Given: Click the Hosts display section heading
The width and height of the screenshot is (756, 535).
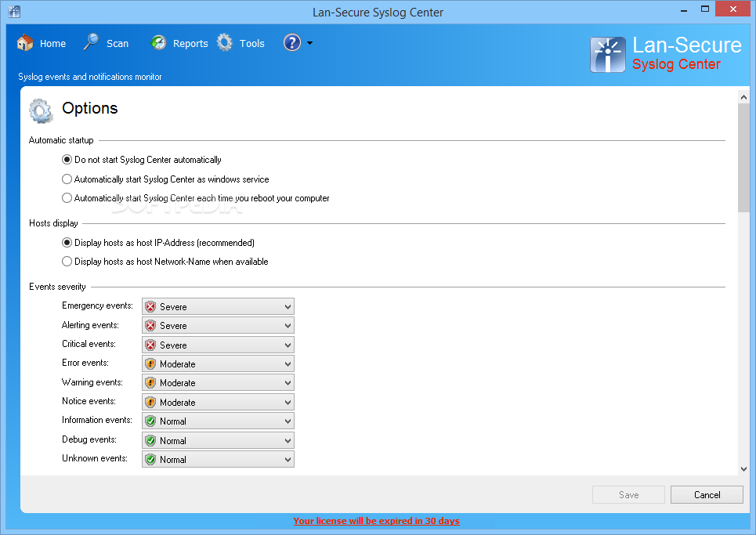Looking at the screenshot, I should click(53, 223).
